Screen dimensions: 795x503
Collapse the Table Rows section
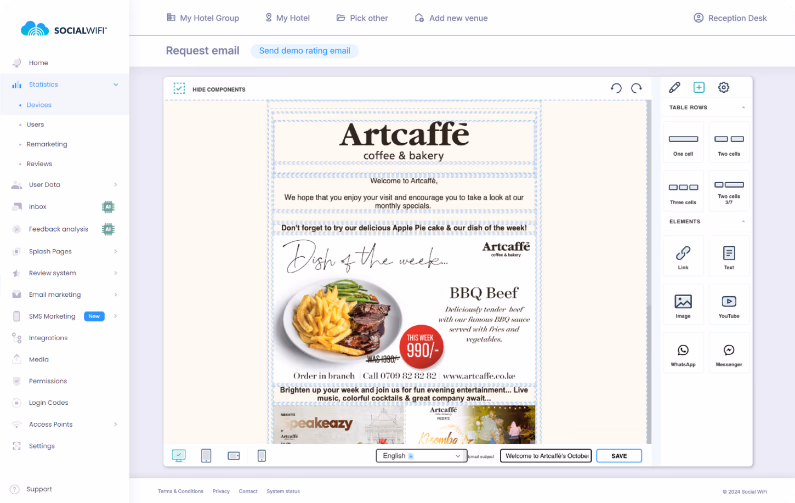(x=743, y=107)
